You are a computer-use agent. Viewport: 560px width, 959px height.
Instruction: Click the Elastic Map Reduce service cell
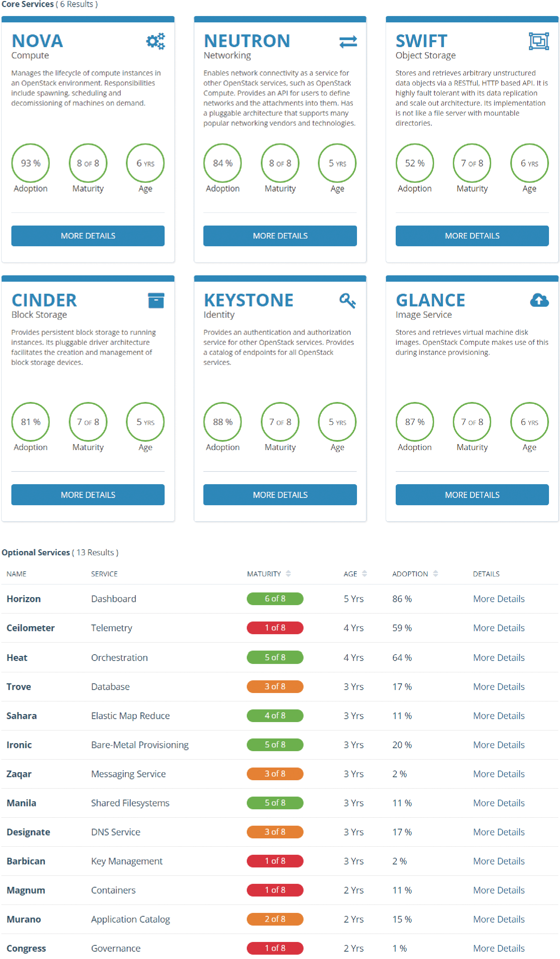(130, 715)
